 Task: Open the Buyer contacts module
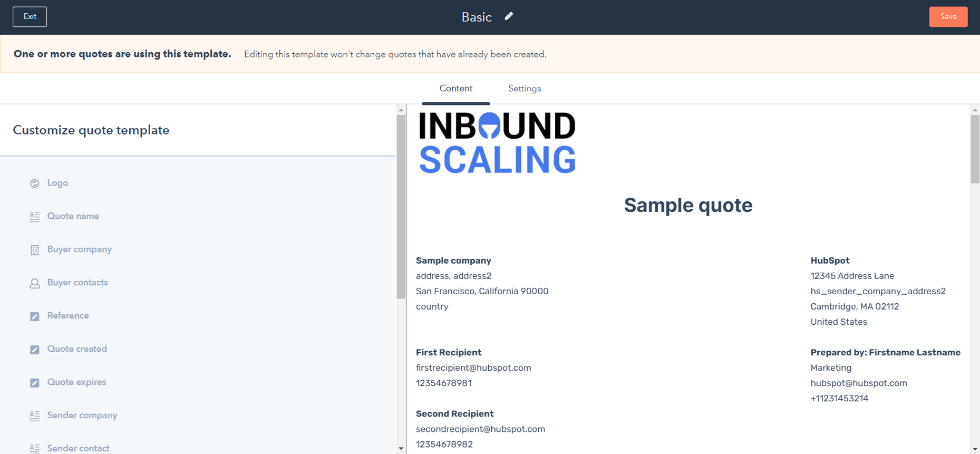pyautogui.click(x=77, y=283)
